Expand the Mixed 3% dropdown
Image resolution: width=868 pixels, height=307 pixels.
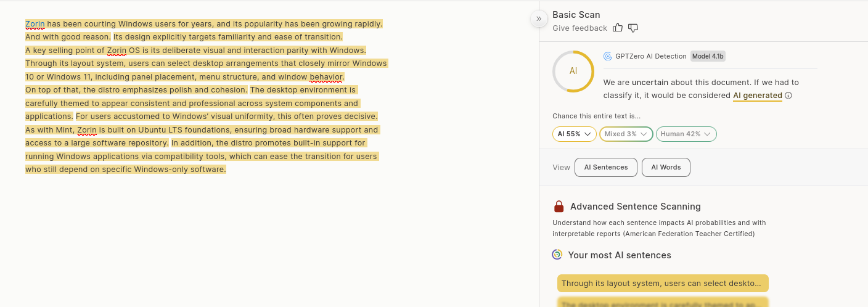626,134
